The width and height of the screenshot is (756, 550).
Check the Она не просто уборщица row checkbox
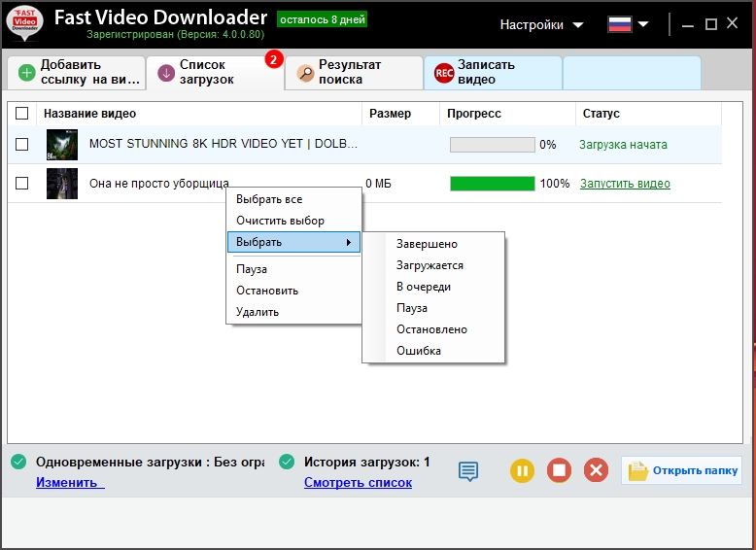tap(21, 184)
